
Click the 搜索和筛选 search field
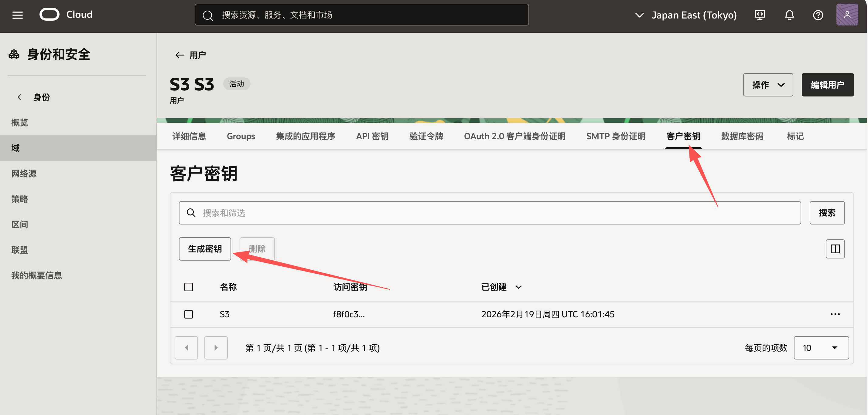pyautogui.click(x=490, y=213)
